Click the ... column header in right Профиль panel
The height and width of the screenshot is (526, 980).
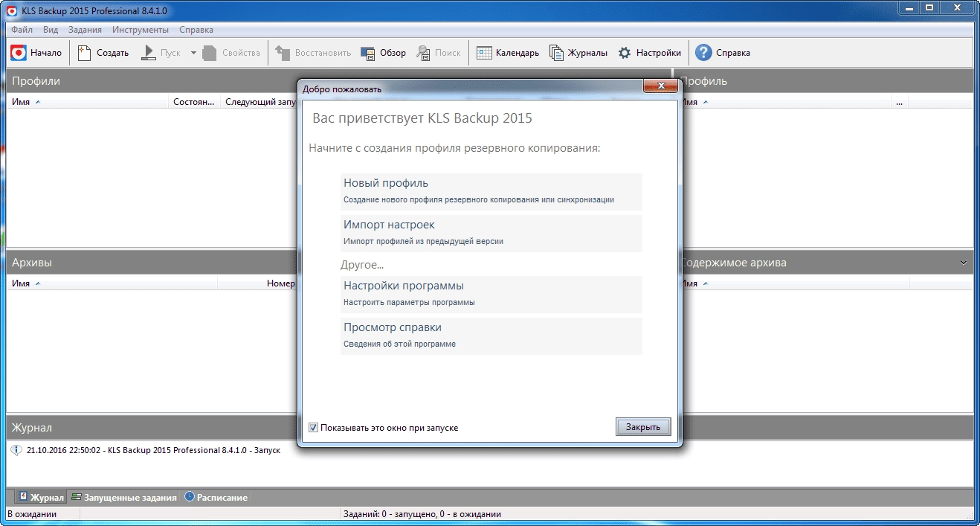pyautogui.click(x=899, y=102)
